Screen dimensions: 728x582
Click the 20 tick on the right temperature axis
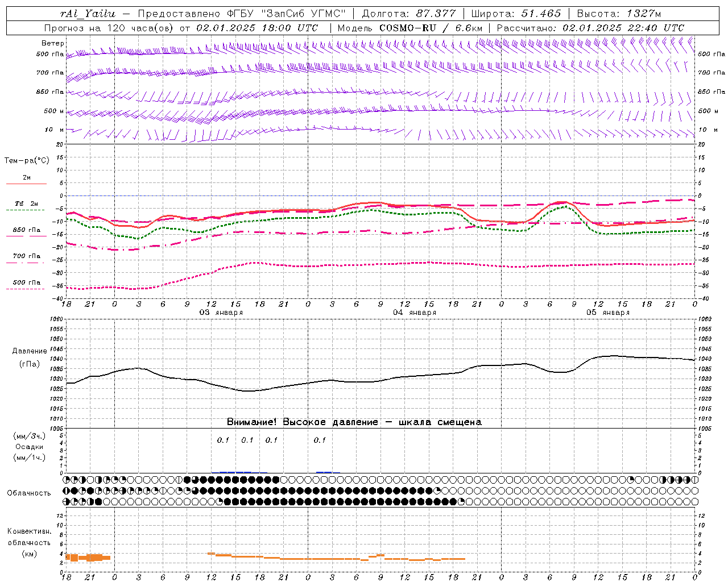(701, 144)
